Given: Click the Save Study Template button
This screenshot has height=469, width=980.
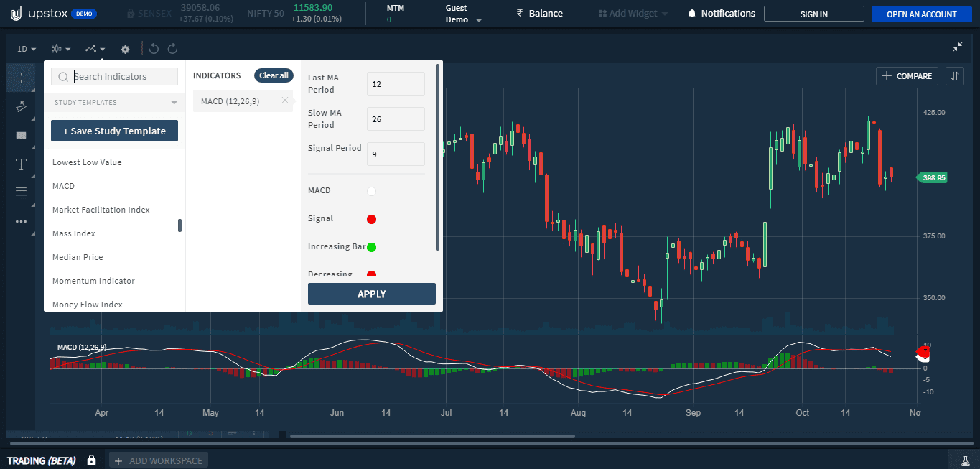Looking at the screenshot, I should pyautogui.click(x=114, y=131).
